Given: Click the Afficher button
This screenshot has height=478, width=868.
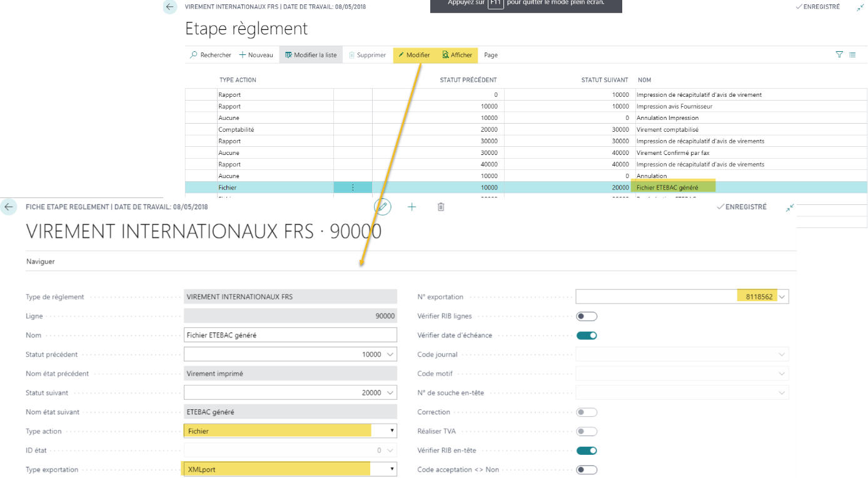Looking at the screenshot, I should coord(457,55).
